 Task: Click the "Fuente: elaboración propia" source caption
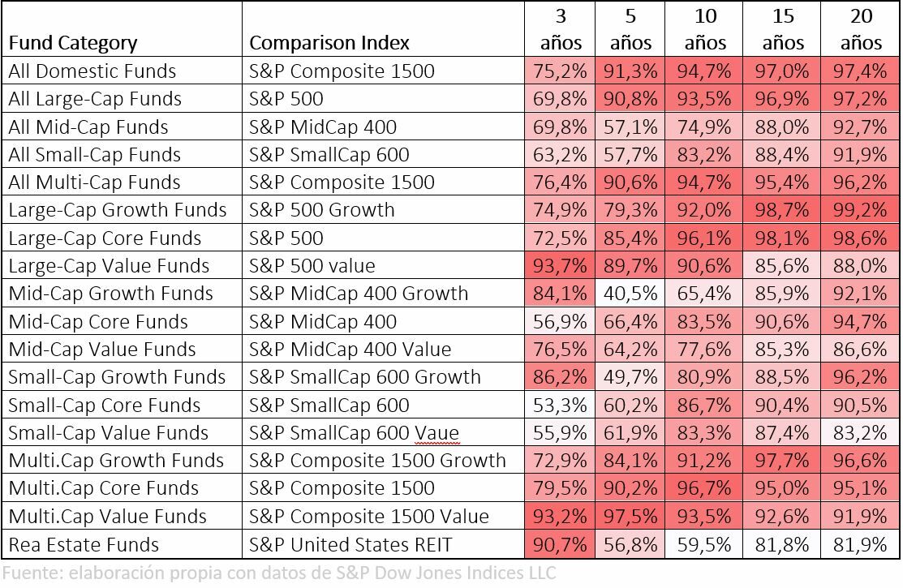click(x=278, y=573)
